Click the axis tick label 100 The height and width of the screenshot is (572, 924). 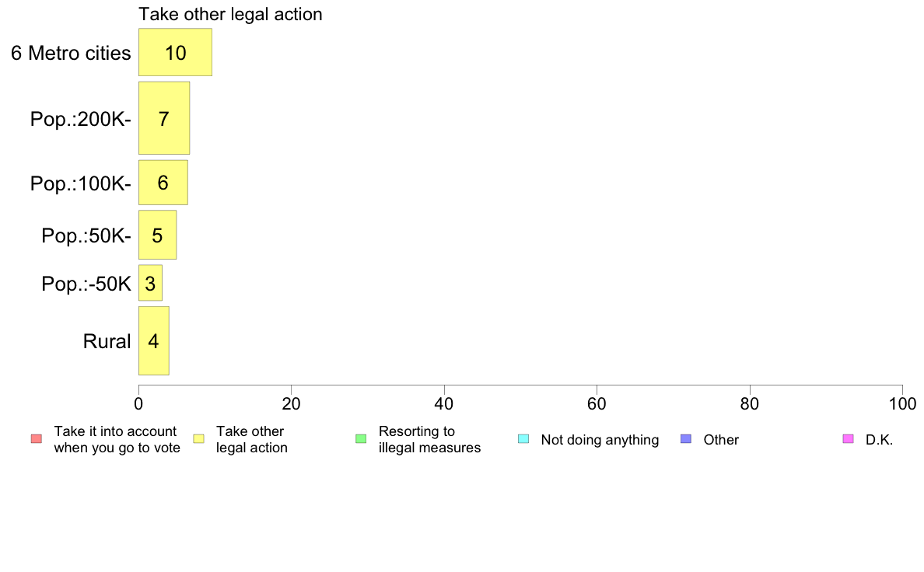tap(902, 403)
